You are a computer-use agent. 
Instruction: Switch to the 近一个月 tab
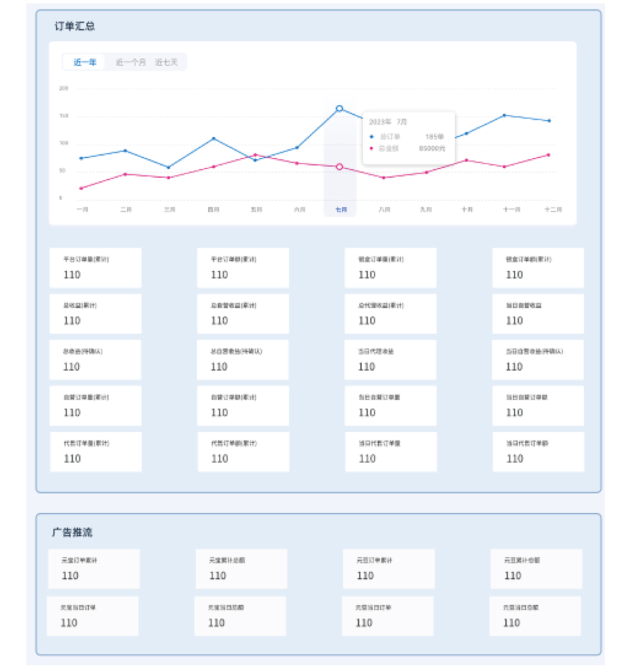coord(130,62)
